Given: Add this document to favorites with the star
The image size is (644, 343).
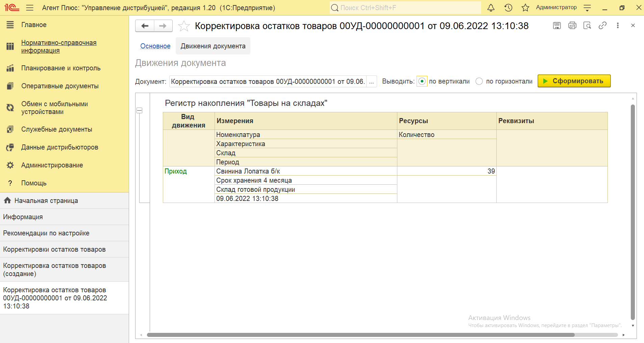Looking at the screenshot, I should (184, 26).
